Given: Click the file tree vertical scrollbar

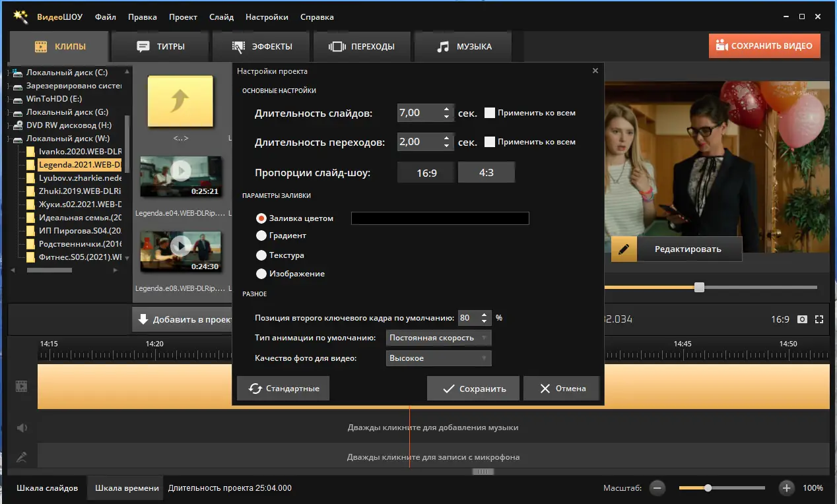Looking at the screenshot, I should 127,144.
